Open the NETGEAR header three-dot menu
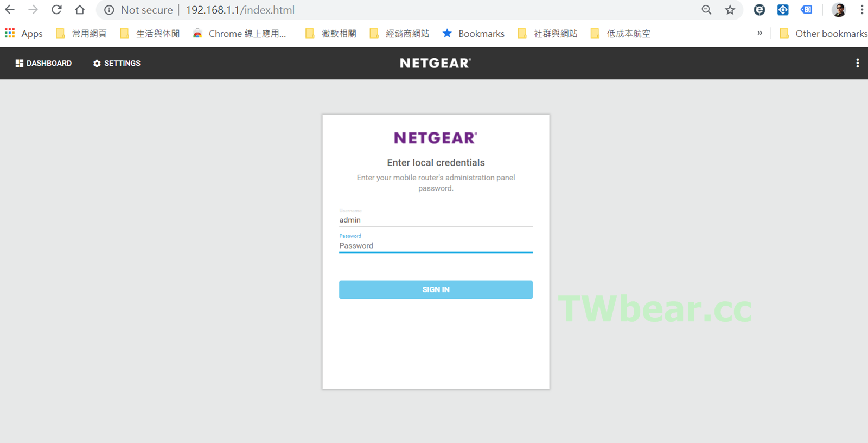Viewport: 868px width, 443px height. (857, 63)
